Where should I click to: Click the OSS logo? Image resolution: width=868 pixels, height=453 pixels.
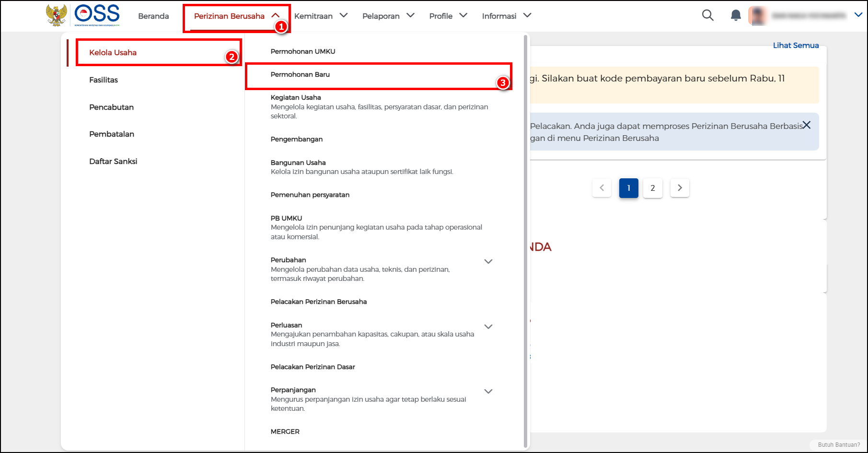click(97, 15)
